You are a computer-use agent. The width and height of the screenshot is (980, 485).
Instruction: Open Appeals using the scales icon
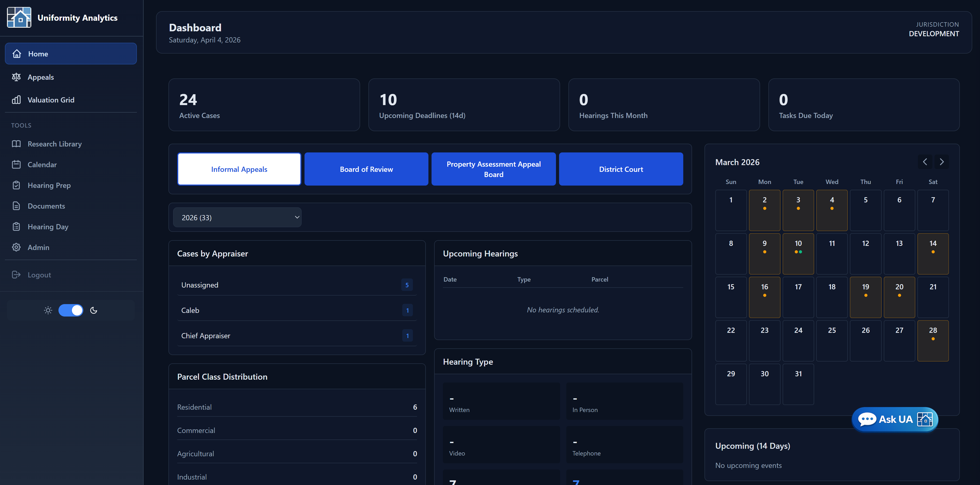40,77
